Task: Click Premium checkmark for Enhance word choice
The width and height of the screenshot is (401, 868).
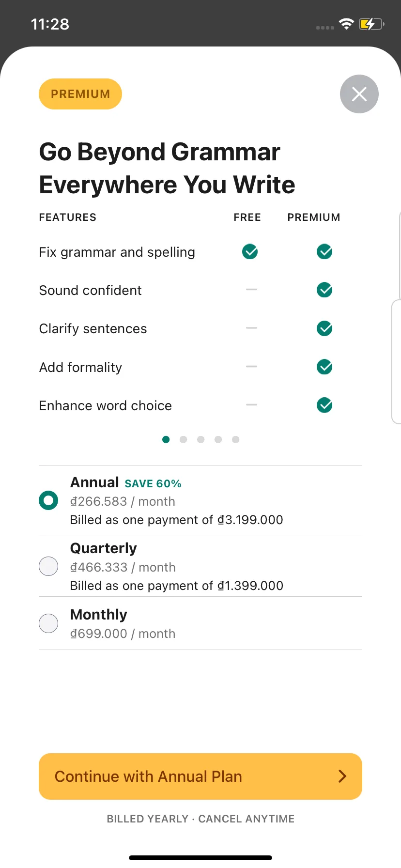Action: point(324,405)
